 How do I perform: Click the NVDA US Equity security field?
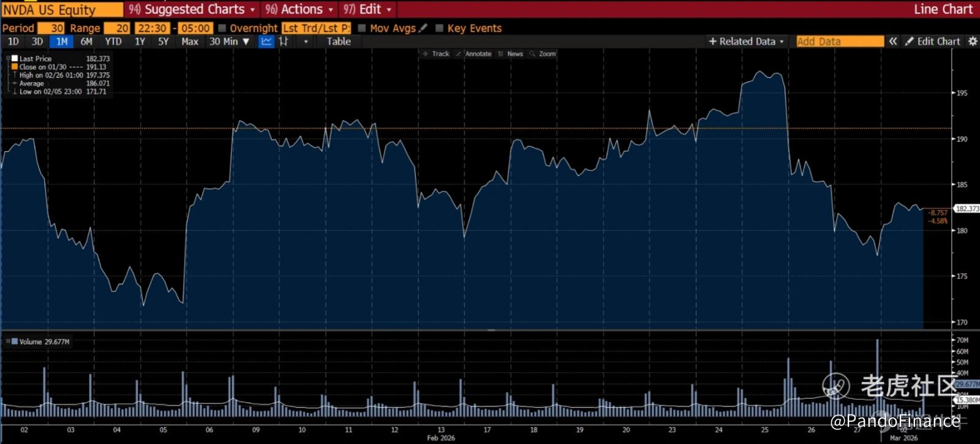click(62, 9)
